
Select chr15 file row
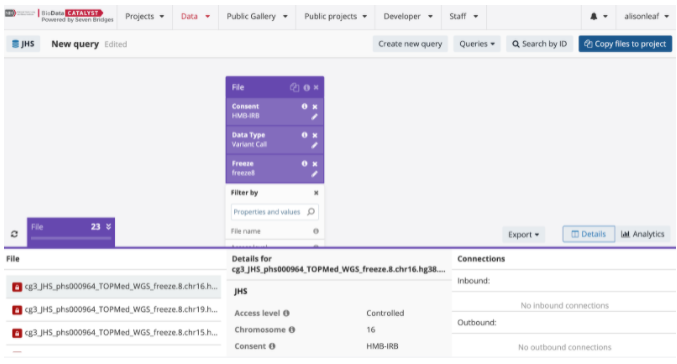click(x=113, y=333)
